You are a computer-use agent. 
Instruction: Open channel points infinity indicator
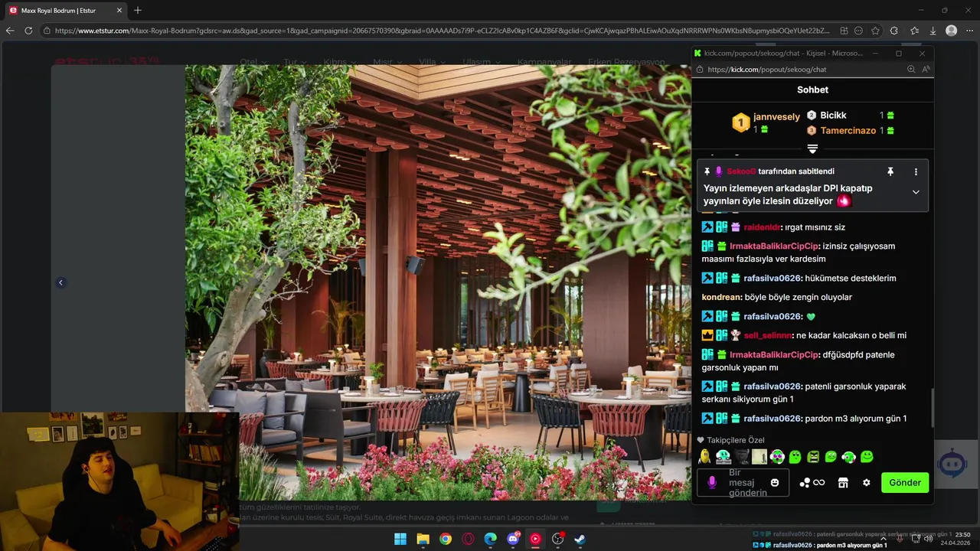pyautogui.click(x=812, y=483)
